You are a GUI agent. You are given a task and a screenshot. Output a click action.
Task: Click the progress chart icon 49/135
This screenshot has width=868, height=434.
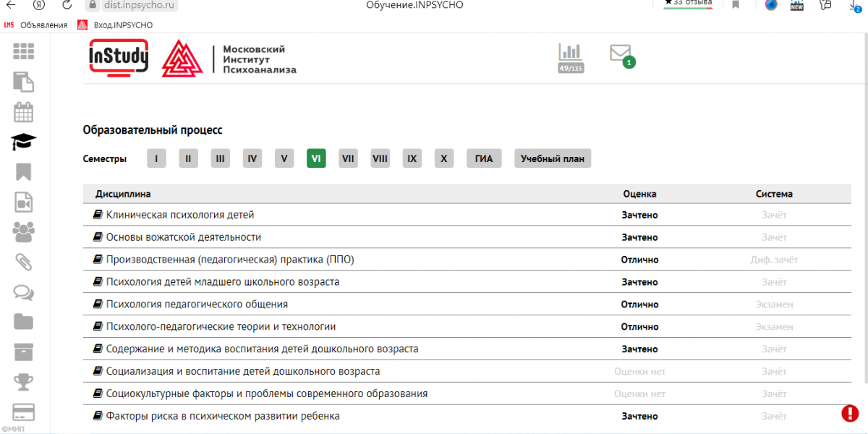click(x=571, y=57)
